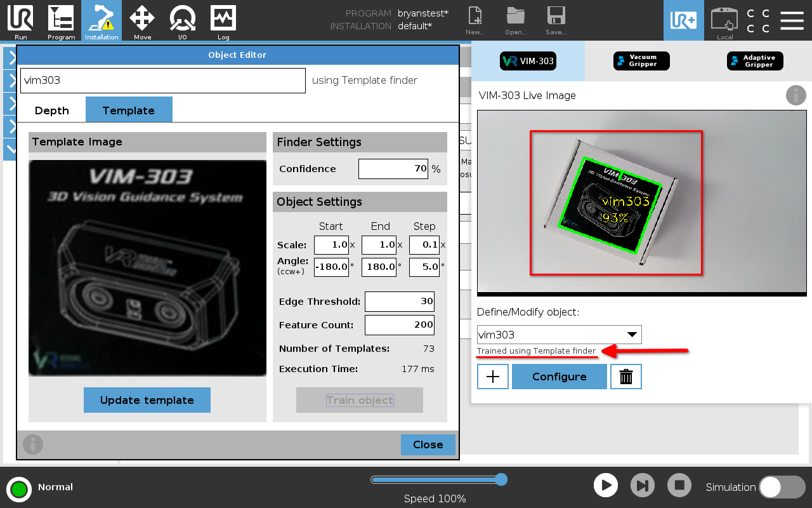The width and height of the screenshot is (812, 508).
Task: Click the Step forward button
Action: [643, 486]
